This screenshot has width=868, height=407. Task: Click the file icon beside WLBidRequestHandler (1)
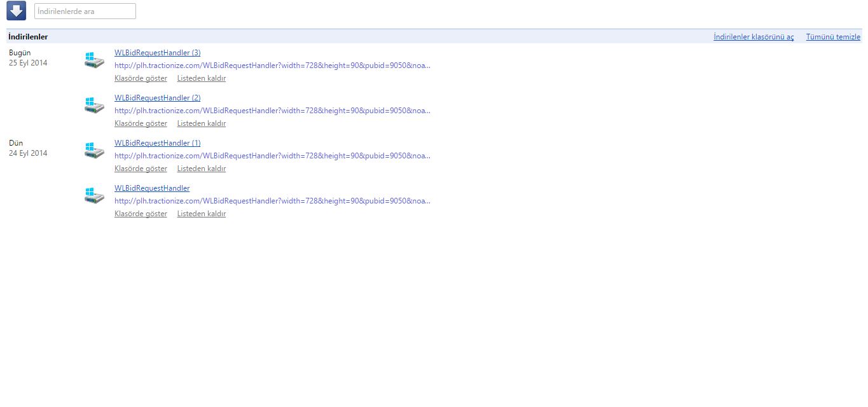click(x=94, y=151)
